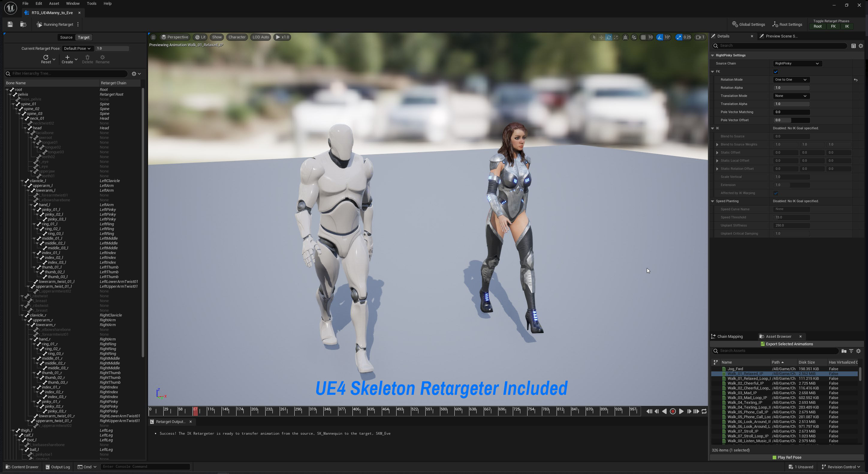Step forward one frame
The height and width of the screenshot is (474, 868).
pos(689,411)
